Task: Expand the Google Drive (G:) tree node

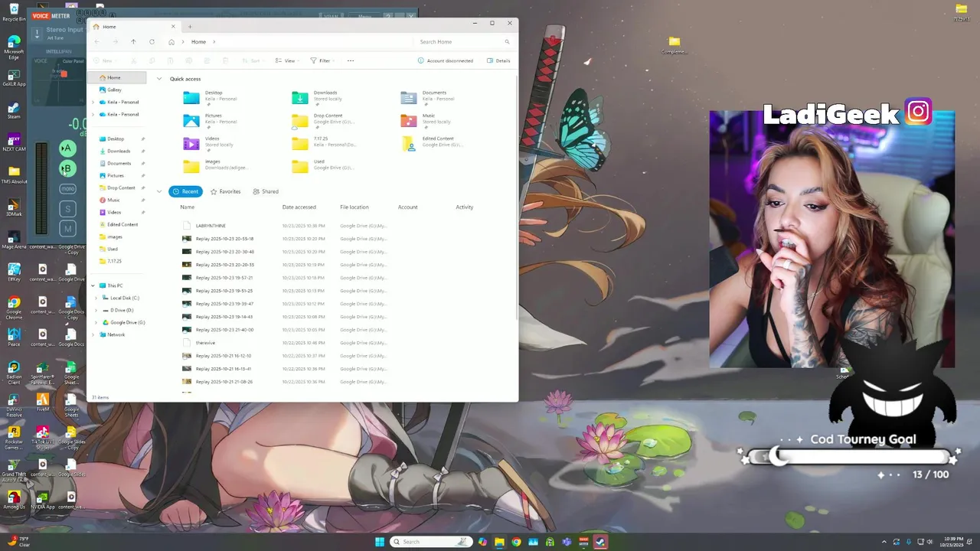Action: point(96,322)
